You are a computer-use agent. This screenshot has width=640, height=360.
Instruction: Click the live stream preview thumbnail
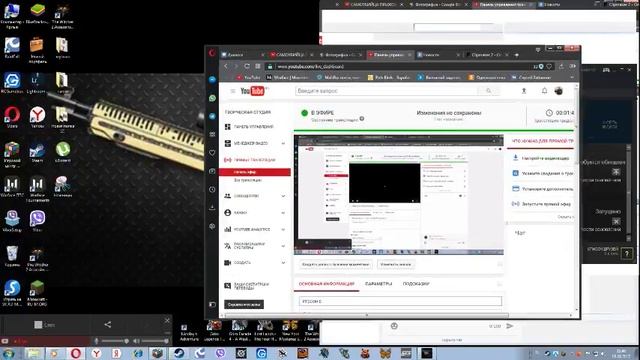pos(398,195)
